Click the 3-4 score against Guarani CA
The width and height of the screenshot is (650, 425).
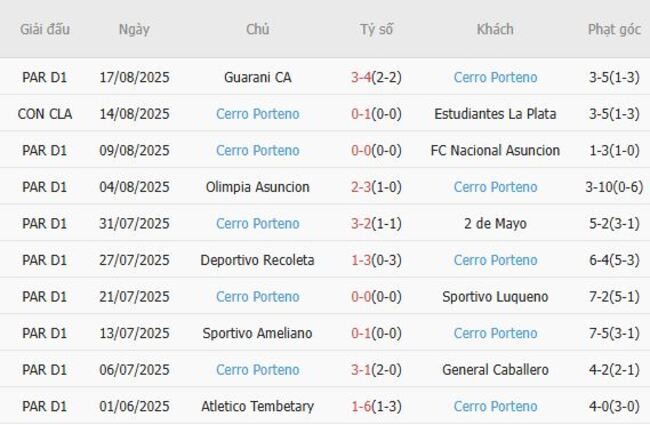362,77
